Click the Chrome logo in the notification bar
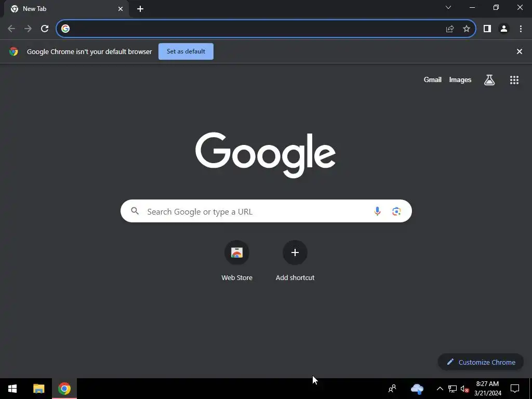 [14, 51]
